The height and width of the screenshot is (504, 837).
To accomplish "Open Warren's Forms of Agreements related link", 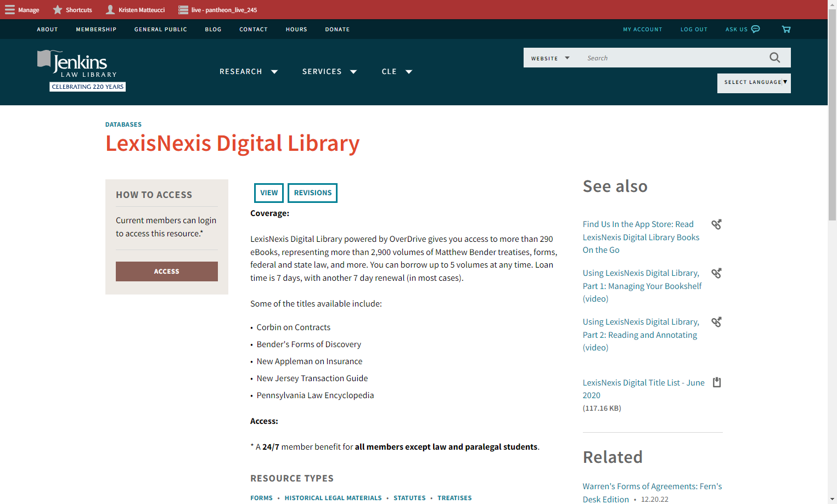I will [652, 492].
